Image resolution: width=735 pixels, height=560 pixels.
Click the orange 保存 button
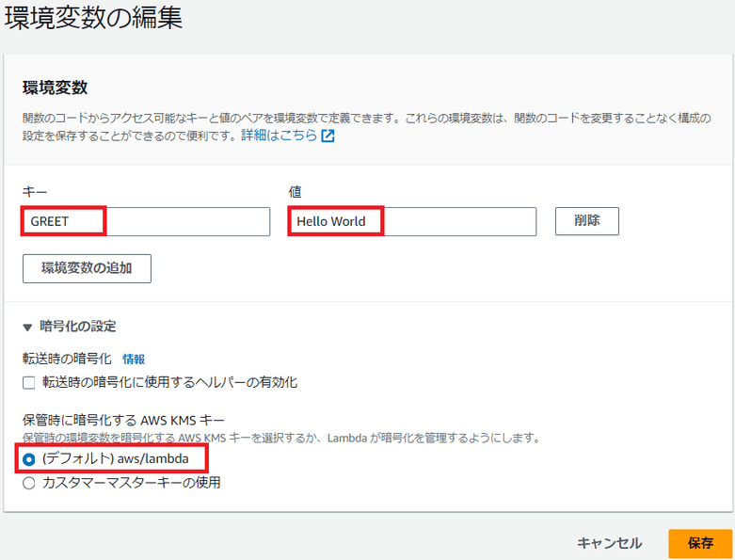pyautogui.click(x=700, y=544)
